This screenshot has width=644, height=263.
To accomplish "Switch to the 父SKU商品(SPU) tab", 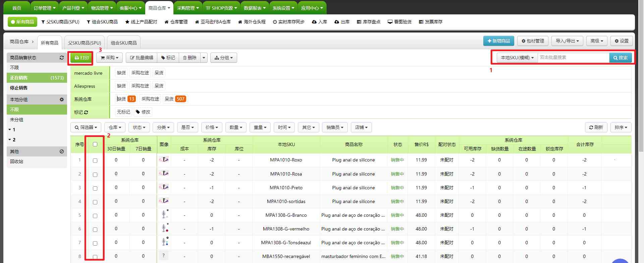I will (84, 43).
